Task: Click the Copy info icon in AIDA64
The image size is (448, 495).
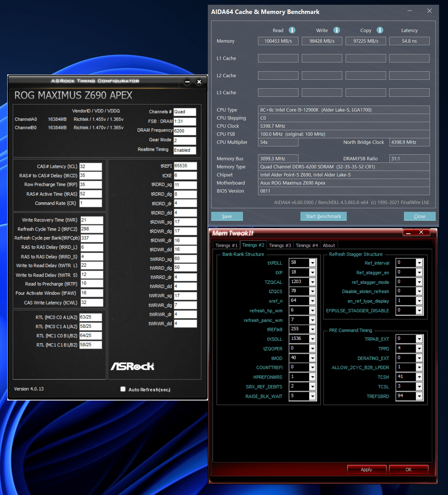Action: (x=380, y=30)
